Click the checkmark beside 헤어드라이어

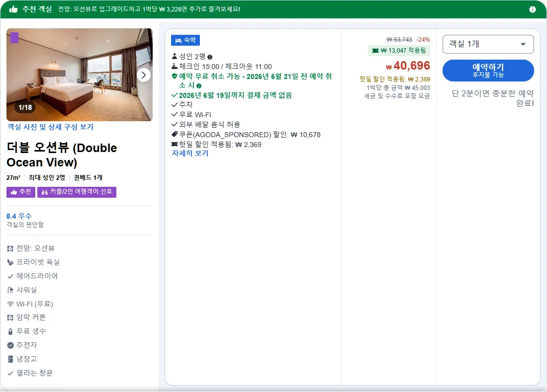coord(10,276)
